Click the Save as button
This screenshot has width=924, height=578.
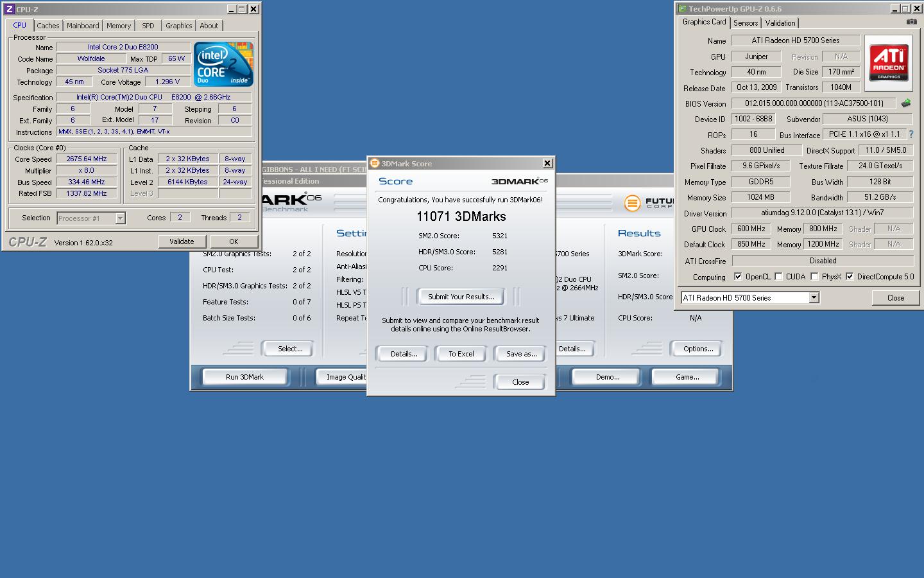click(x=521, y=354)
